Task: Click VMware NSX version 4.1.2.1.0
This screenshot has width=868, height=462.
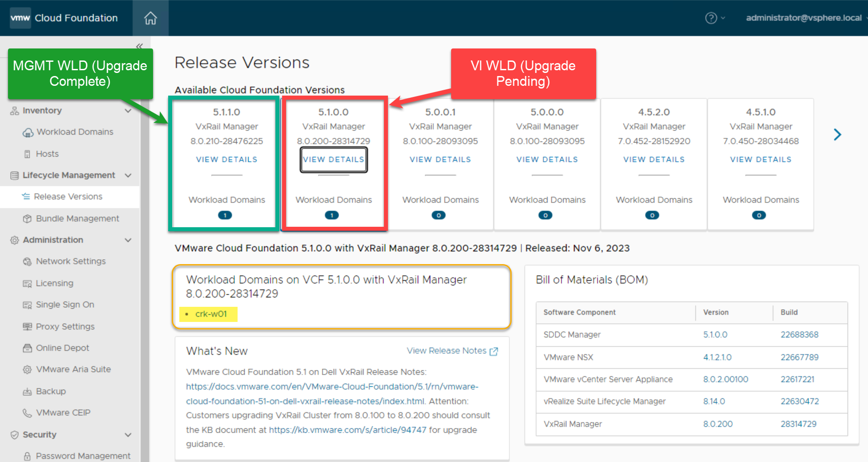Action: coord(717,358)
